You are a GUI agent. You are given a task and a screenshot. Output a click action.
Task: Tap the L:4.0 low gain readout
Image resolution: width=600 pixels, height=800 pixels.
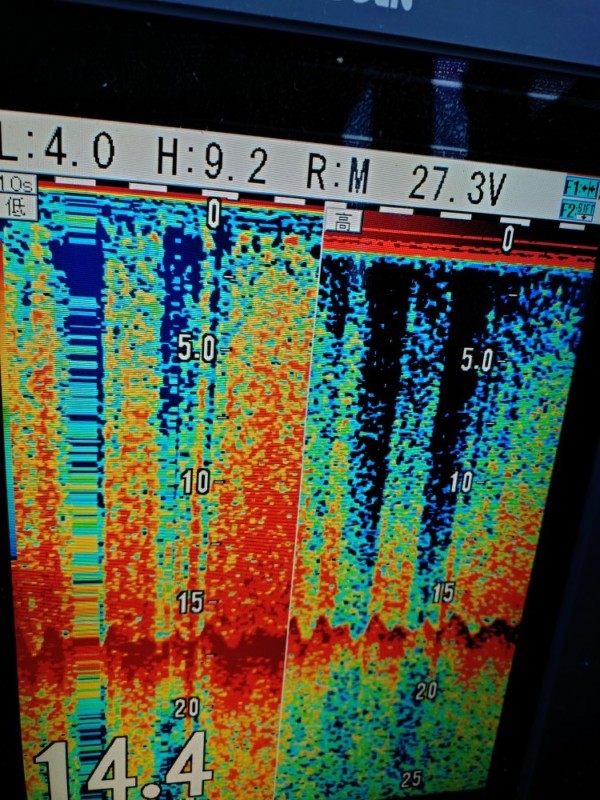(57, 152)
